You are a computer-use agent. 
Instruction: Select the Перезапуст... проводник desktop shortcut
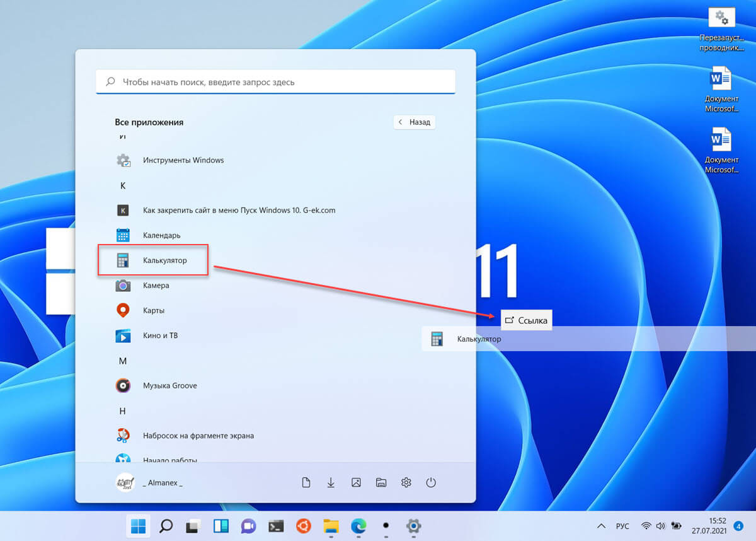[722, 30]
